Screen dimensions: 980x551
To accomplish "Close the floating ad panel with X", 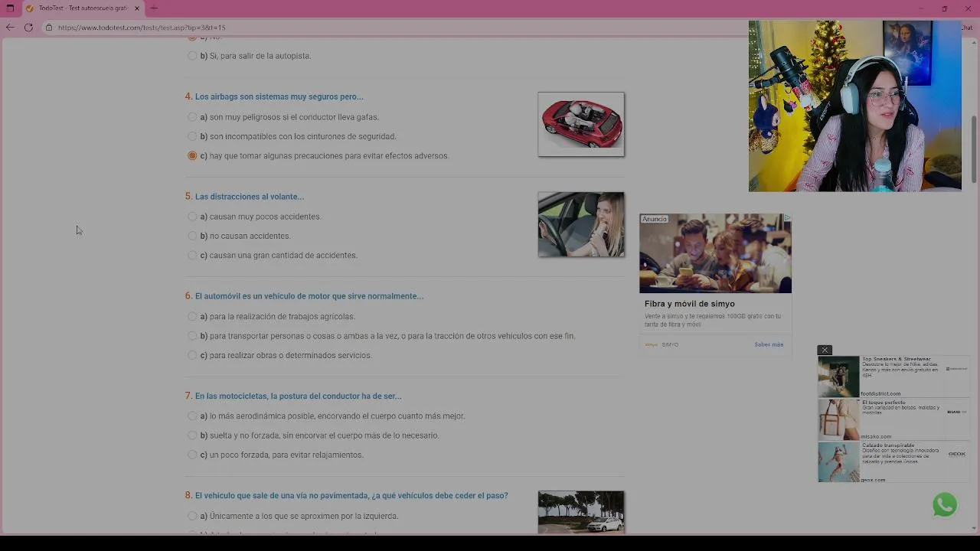I will coord(825,350).
